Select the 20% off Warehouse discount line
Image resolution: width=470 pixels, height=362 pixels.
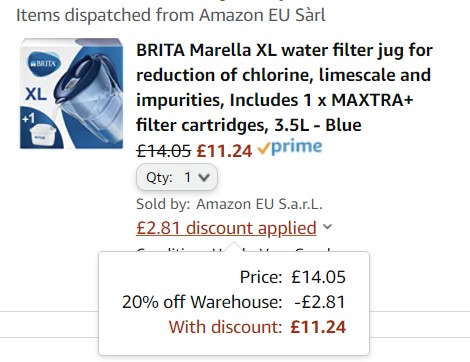point(234,302)
